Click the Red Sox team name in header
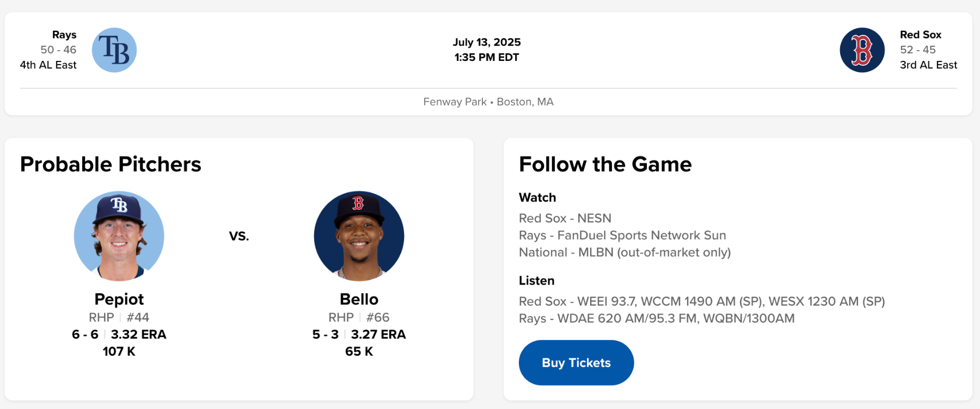This screenshot has height=409, width=980. pyautogui.click(x=920, y=35)
